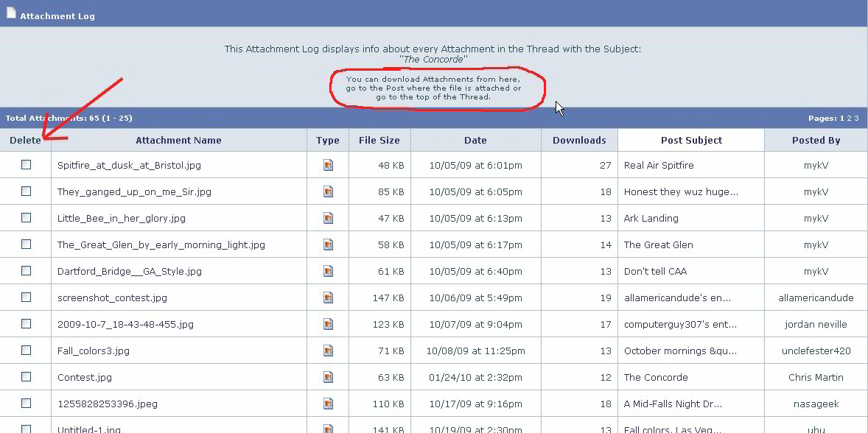The width and height of the screenshot is (868, 433).
Task: Tick delete checkbox for 2009-10-7_18-43-48-455.jpg
Action: (26, 323)
